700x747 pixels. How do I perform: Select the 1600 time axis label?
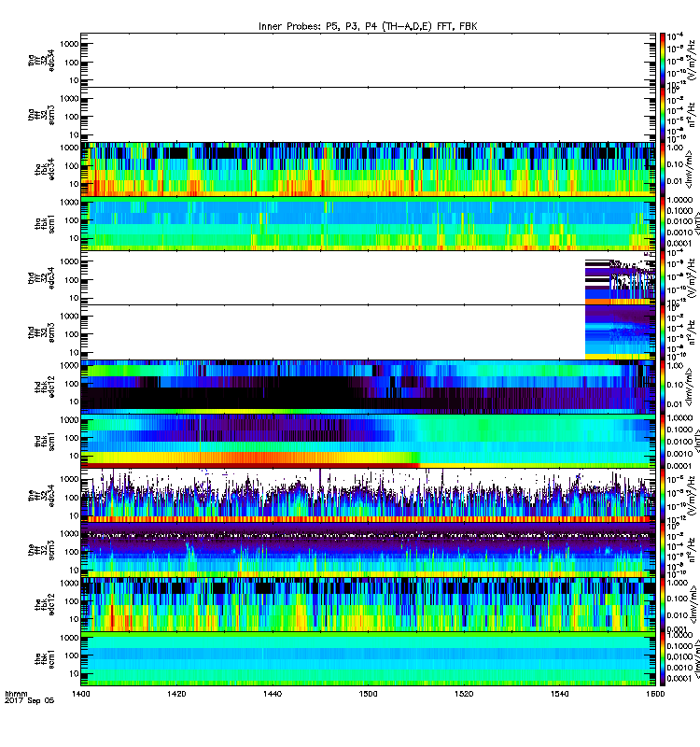click(x=655, y=694)
